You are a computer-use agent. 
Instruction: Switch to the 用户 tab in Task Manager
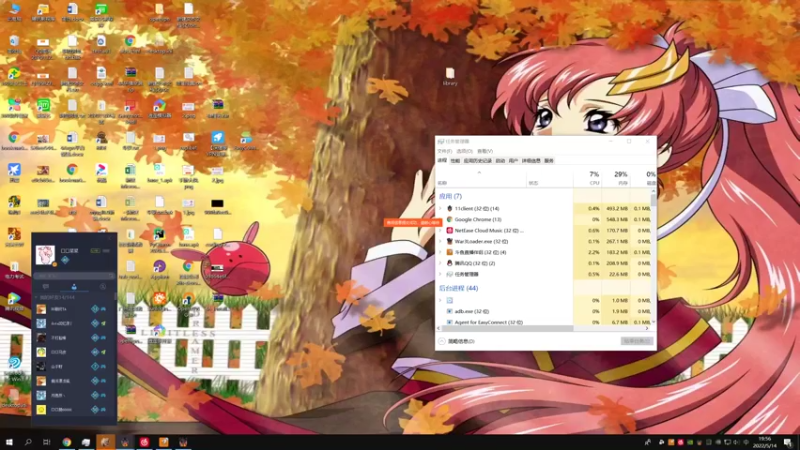coord(513,161)
